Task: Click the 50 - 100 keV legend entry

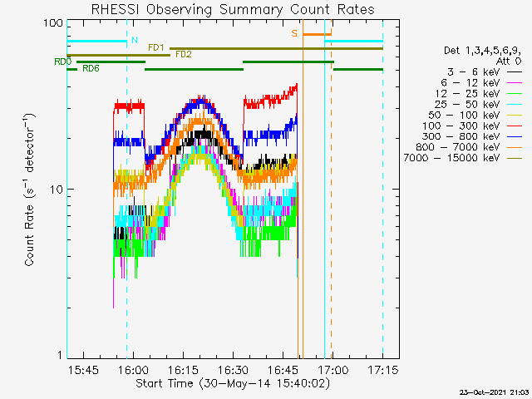Action: click(475, 115)
